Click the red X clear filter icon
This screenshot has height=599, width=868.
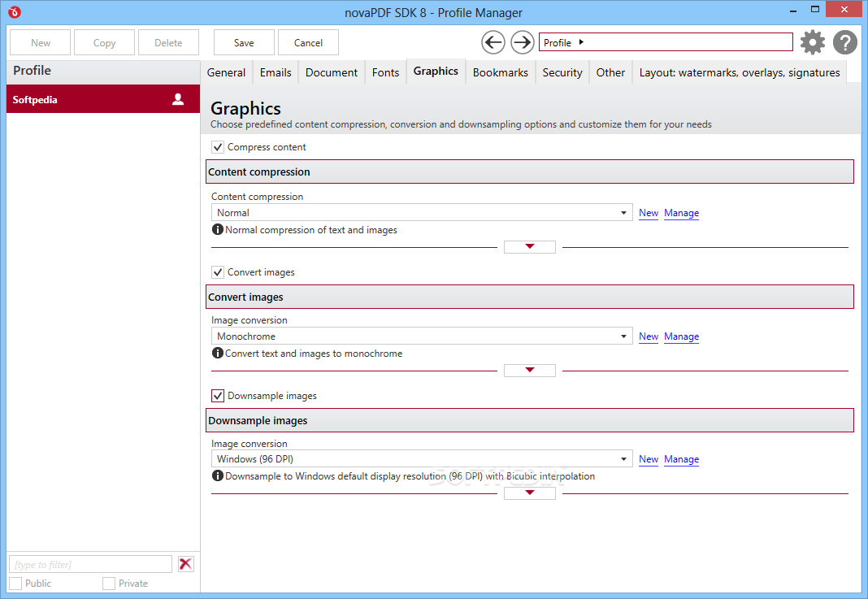(185, 564)
